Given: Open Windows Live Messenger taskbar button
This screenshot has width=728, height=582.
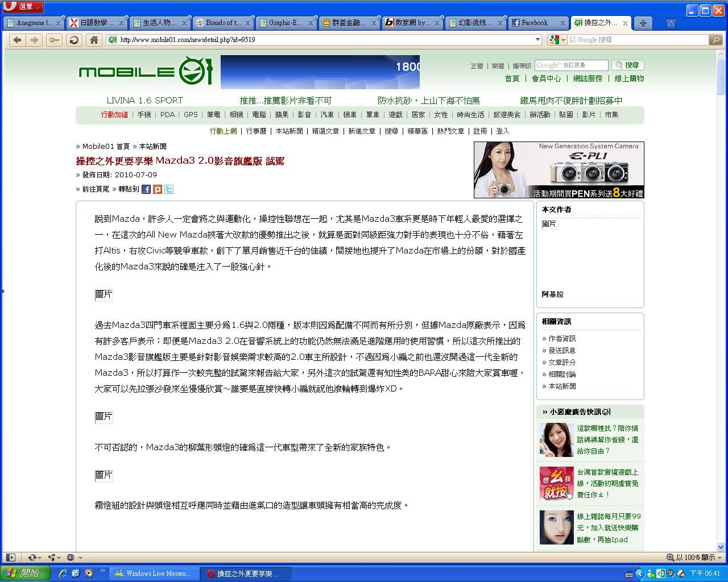Looking at the screenshot, I should [154, 573].
